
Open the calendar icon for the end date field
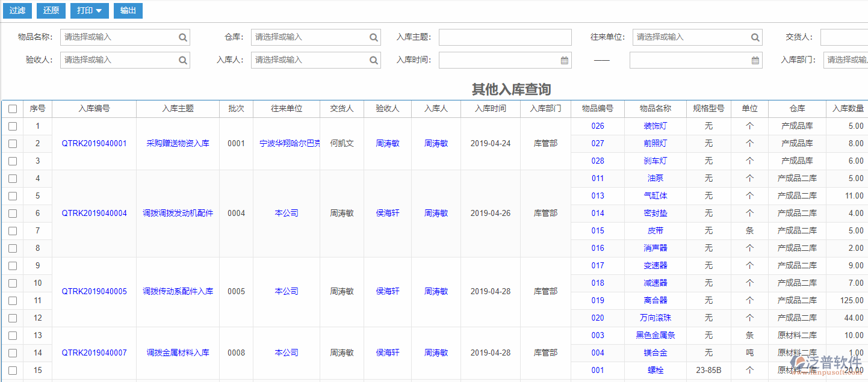click(754, 60)
